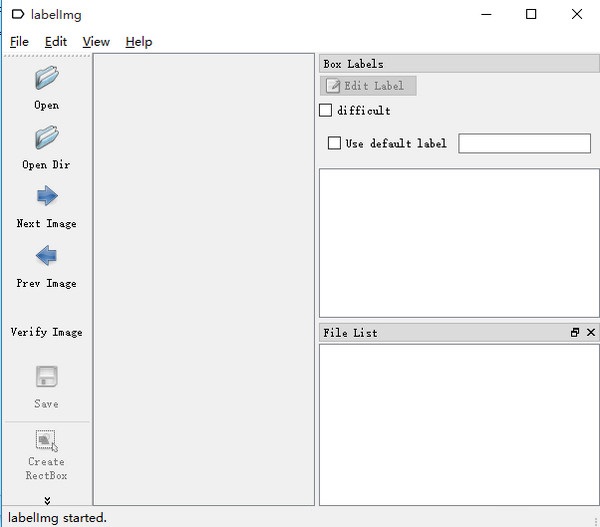Open the View menu
Screen dimensions: 600x527
tap(96, 42)
